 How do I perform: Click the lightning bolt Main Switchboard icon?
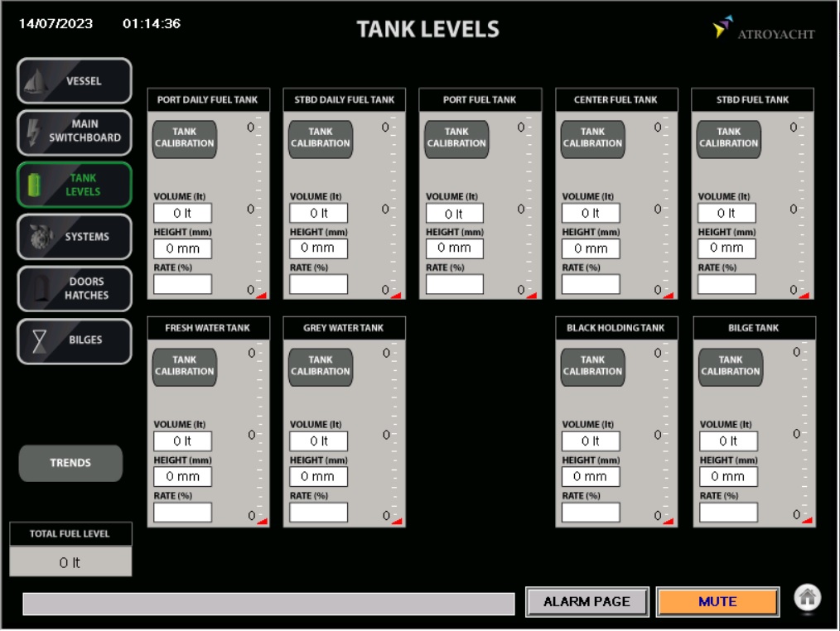tap(34, 132)
